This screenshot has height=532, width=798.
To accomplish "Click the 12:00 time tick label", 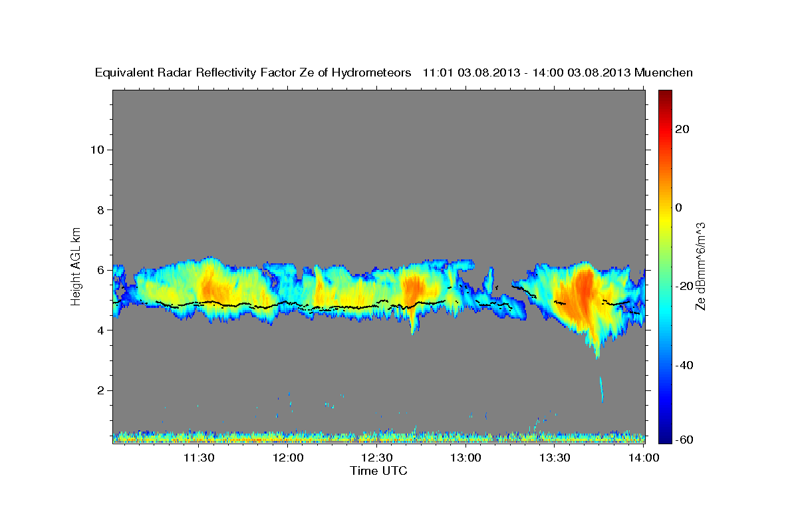I will tap(288, 458).
